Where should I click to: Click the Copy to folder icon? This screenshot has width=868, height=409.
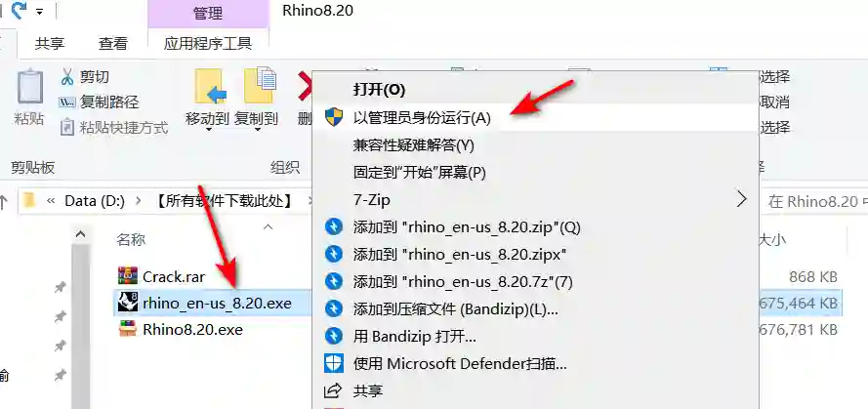259,86
